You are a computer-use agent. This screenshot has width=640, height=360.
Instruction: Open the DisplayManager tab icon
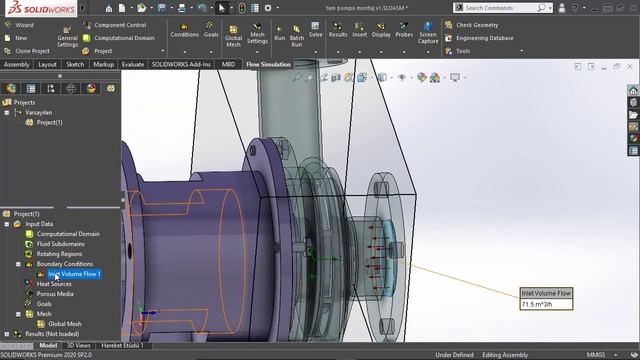tap(91, 88)
